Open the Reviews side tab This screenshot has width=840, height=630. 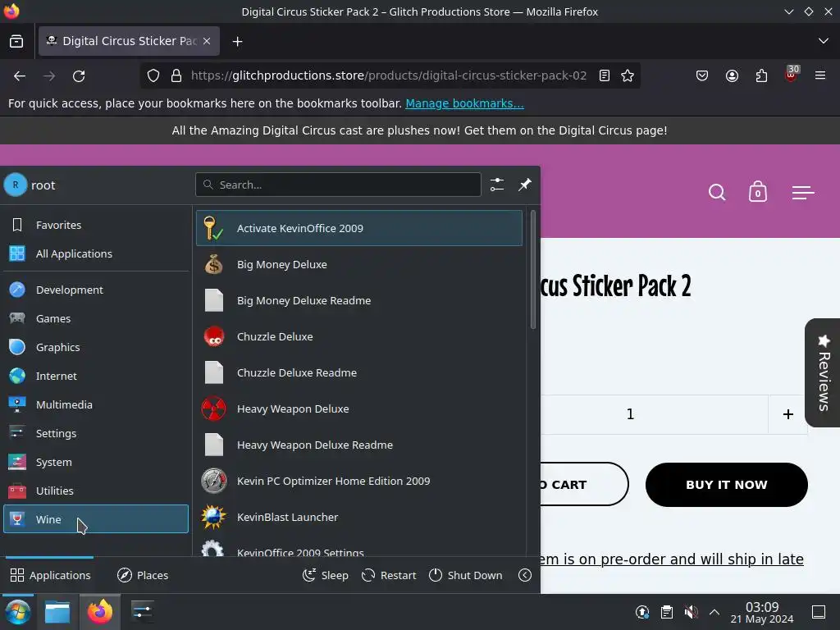823,373
